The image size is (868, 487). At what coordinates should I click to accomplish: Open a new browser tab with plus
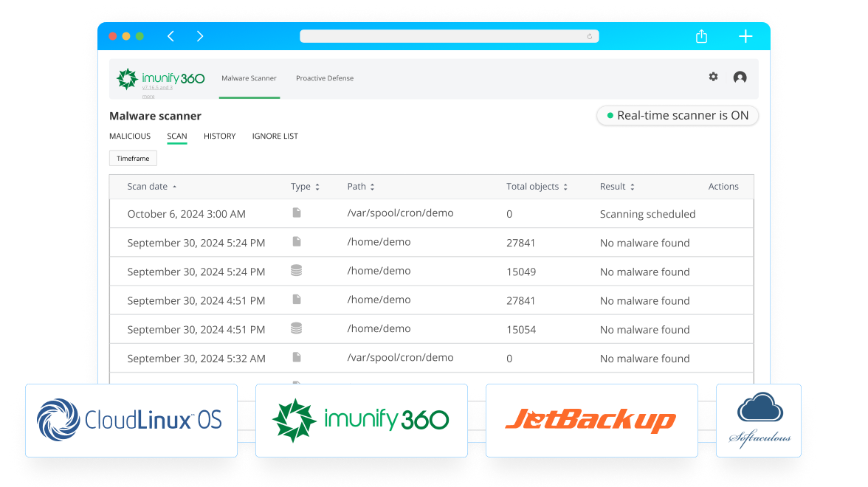(x=745, y=36)
